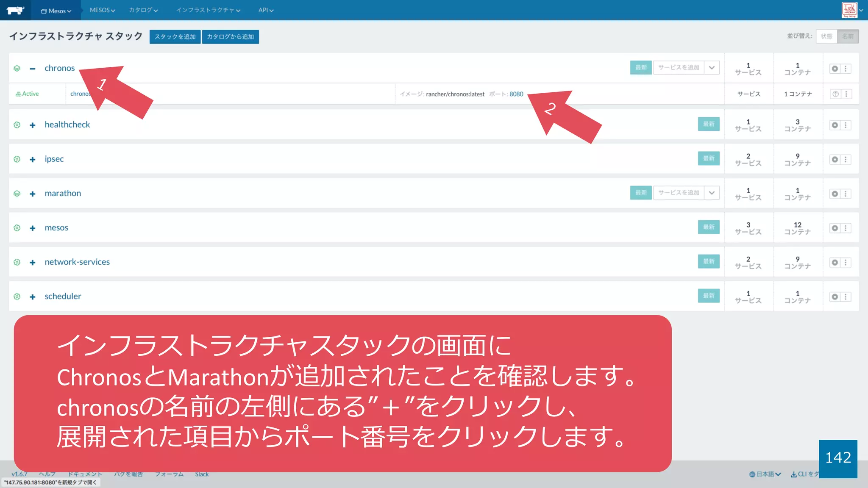The image size is (868, 488).
Task: Open the healthcheck stack link
Action: [x=67, y=125]
